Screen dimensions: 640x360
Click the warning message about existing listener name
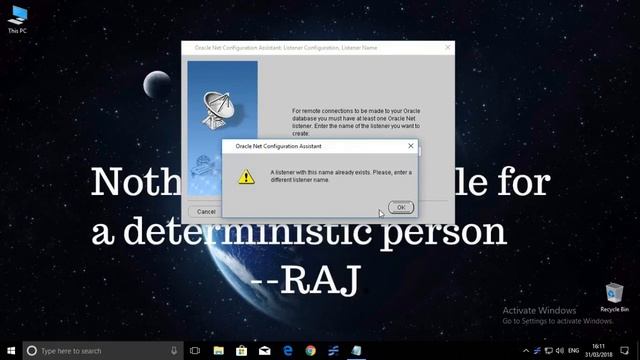[341, 176]
